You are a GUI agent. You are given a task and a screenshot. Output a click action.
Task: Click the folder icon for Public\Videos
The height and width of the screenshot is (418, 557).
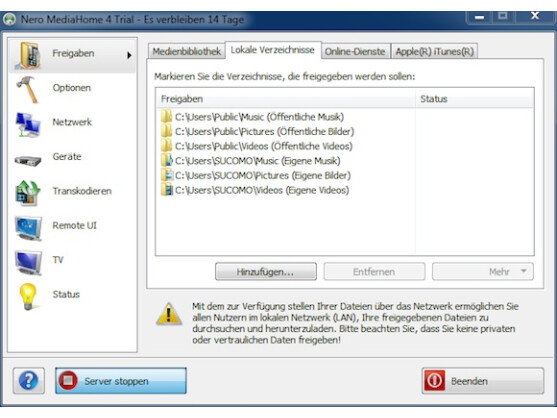tap(166, 146)
